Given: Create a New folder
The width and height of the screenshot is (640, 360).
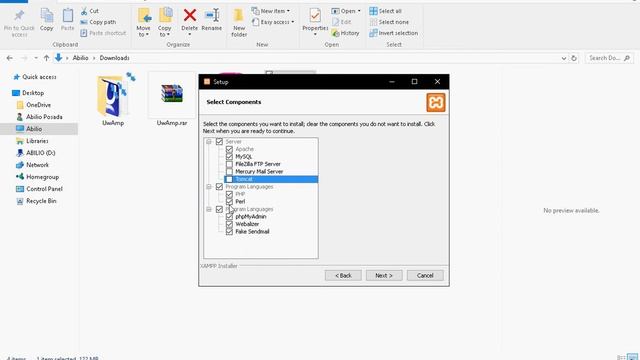Looking at the screenshot, I should pyautogui.click(x=239, y=22).
